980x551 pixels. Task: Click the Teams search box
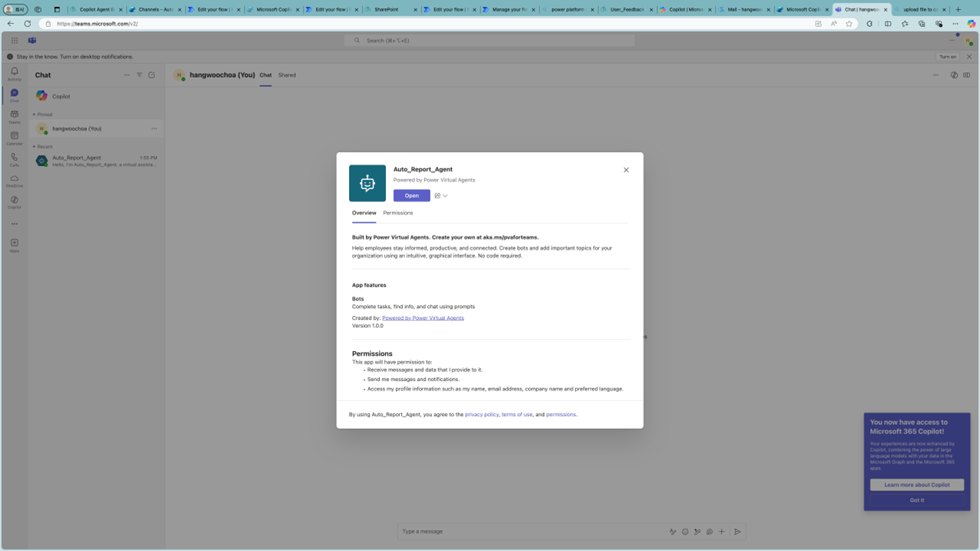[x=490, y=41]
